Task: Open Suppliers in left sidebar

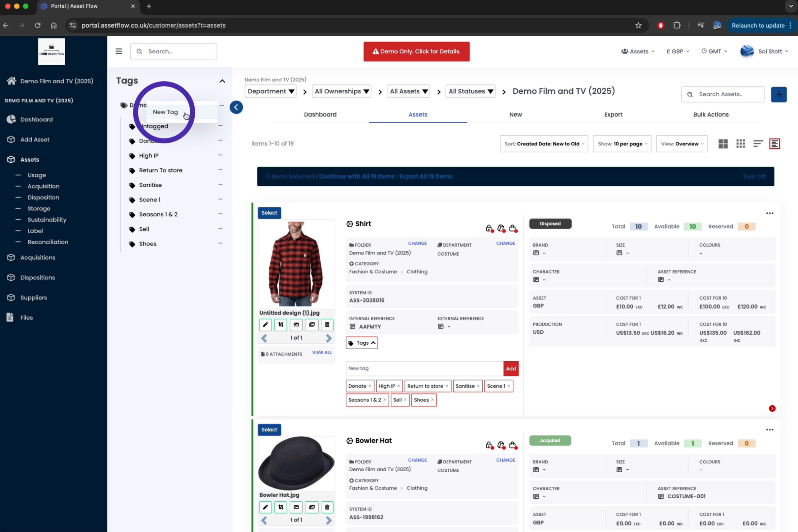Action: pos(34,297)
